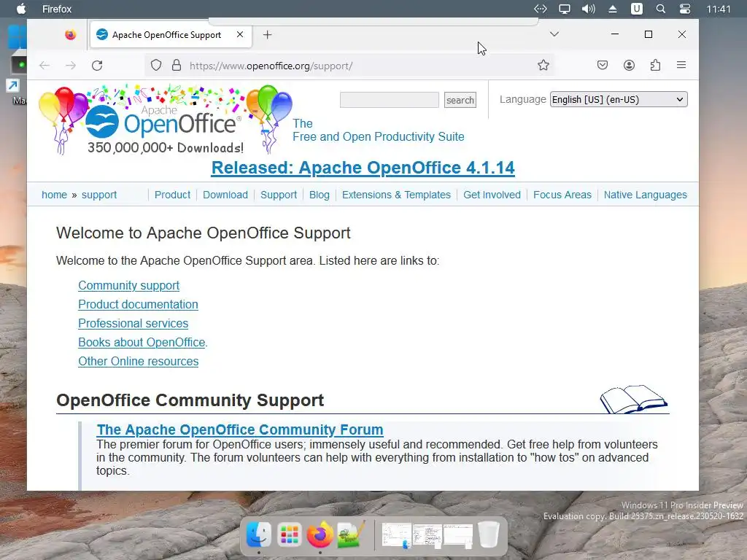Click the network brackets icon in menu bar
The width and height of the screenshot is (747, 560).
541,9
